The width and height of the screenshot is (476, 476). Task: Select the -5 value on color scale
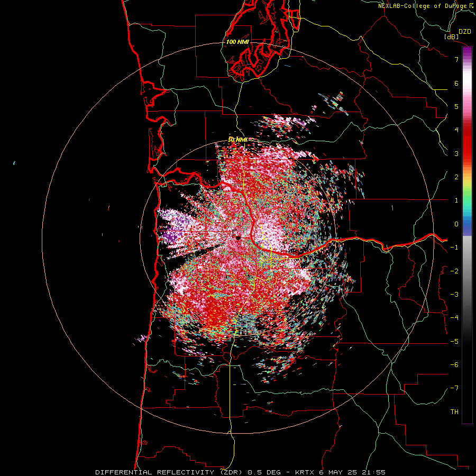coord(454,342)
